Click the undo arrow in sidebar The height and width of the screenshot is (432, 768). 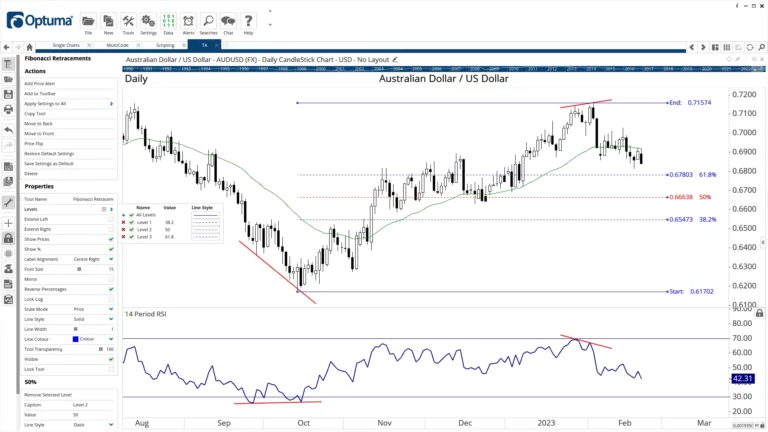(8, 130)
